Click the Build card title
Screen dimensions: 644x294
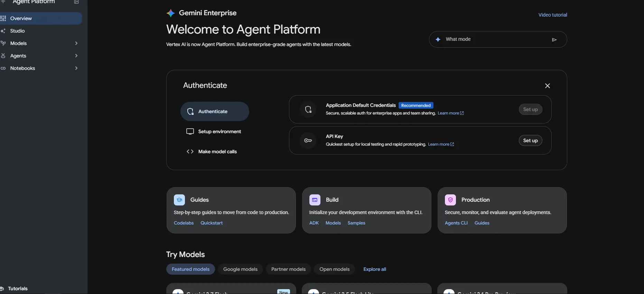(332, 200)
